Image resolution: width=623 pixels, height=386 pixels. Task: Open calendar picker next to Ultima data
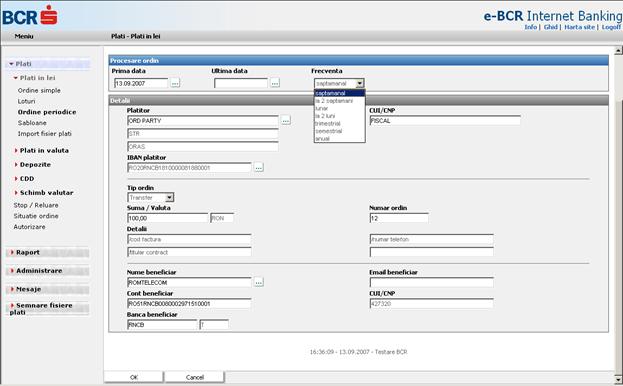click(275, 83)
